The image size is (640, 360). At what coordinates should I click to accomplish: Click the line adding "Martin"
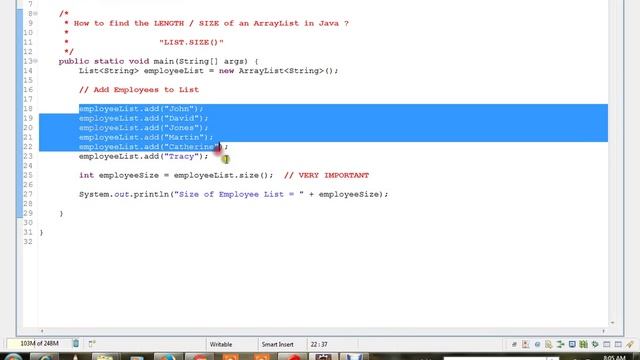146,137
